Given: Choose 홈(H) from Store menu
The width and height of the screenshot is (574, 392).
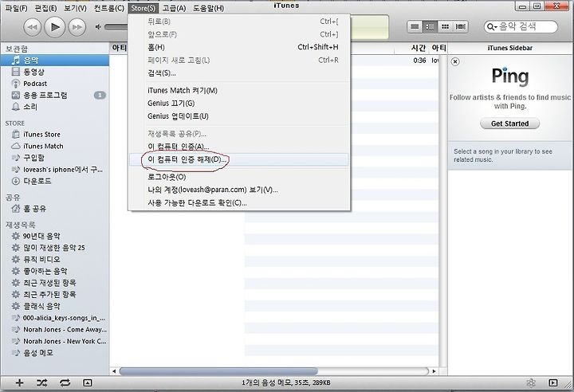Looking at the screenshot, I should [x=239, y=47].
